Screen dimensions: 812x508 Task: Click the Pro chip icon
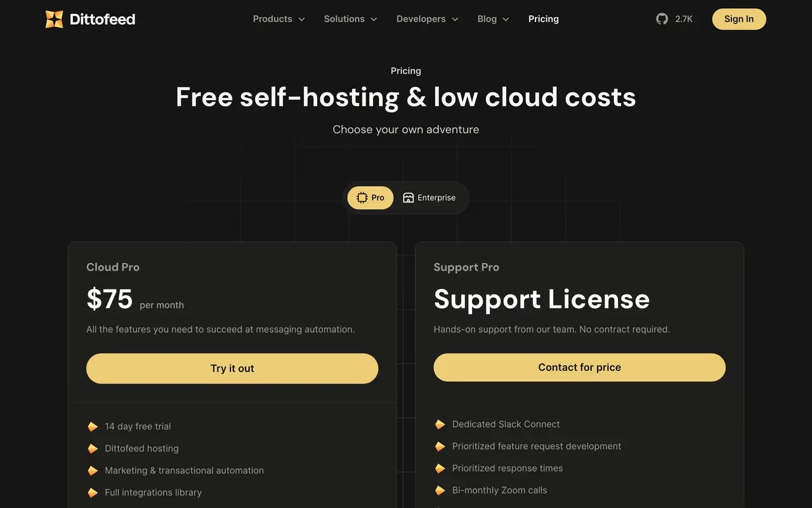(362, 197)
